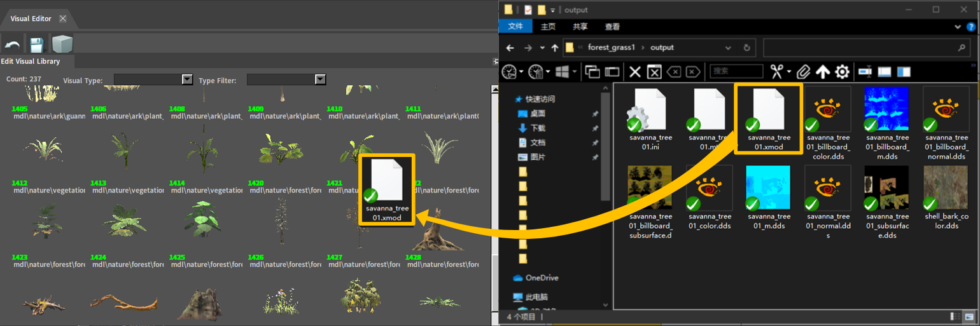Click the paperclip icon in Explorer toolbar

(x=803, y=71)
